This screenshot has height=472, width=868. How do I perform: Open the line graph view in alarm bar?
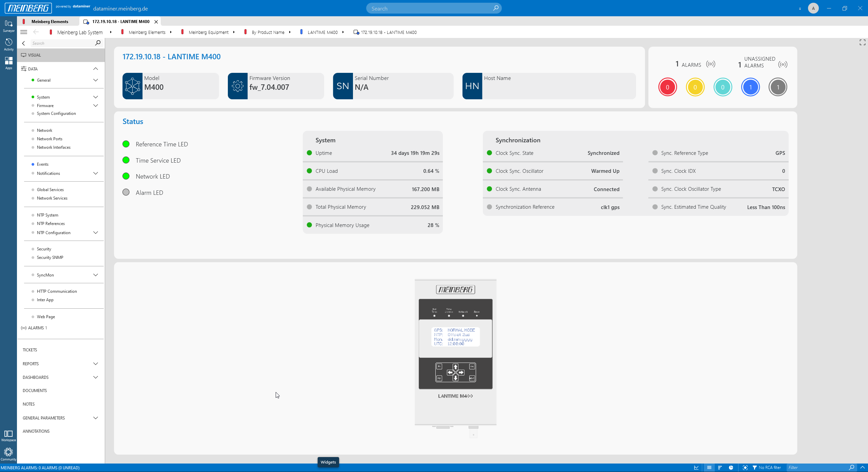[696, 468]
